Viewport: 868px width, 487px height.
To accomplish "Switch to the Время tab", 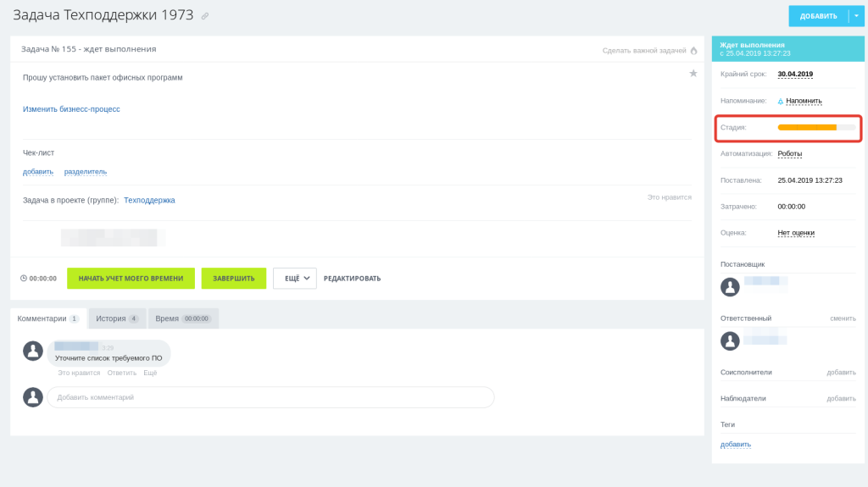I will pos(183,318).
